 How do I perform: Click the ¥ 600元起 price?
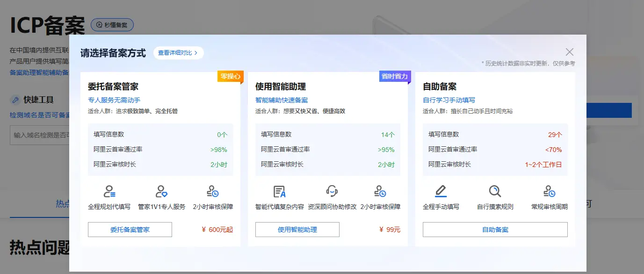[x=217, y=230]
